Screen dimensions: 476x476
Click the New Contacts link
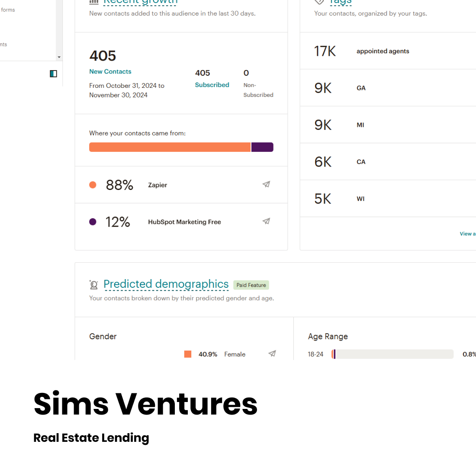(x=110, y=72)
